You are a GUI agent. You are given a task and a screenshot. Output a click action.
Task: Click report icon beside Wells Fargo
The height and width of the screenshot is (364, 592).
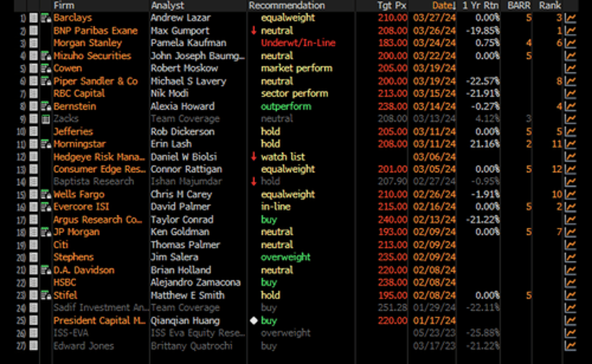[45, 195]
